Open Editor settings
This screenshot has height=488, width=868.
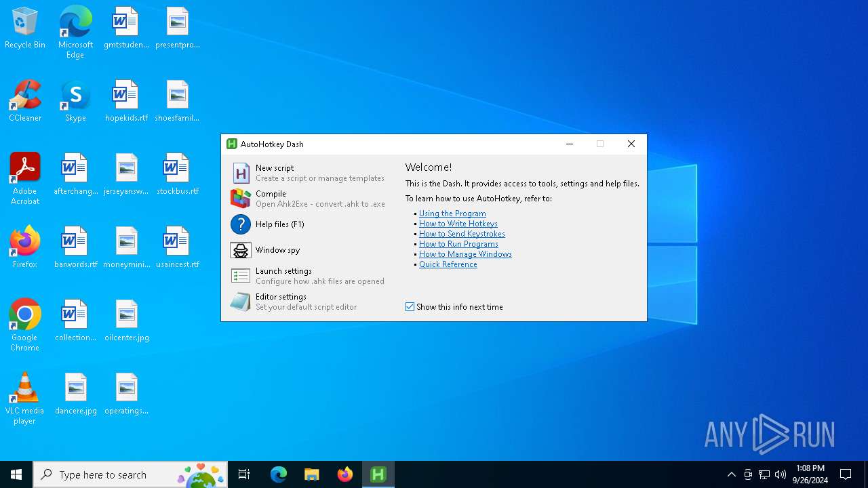308,302
